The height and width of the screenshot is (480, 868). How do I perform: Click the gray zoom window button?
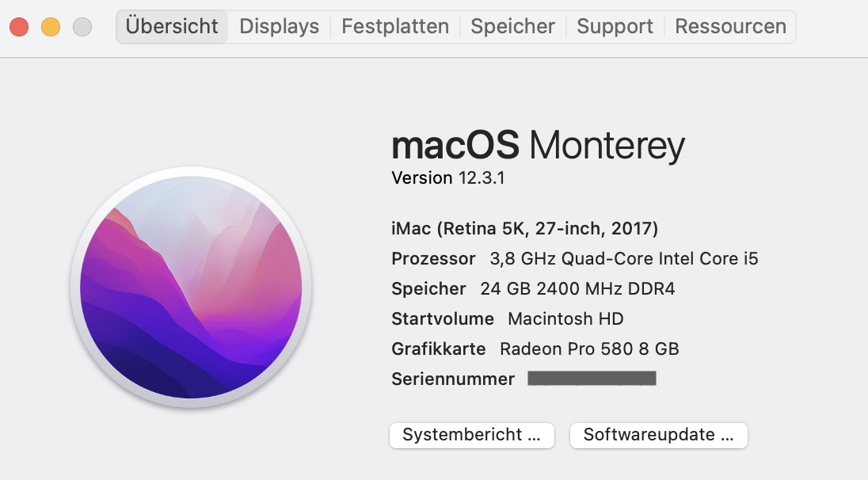(x=82, y=27)
